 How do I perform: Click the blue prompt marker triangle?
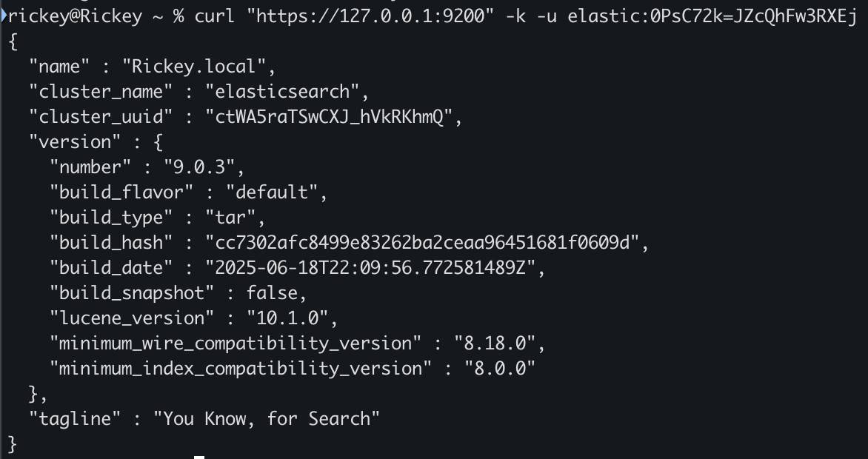(4, 16)
